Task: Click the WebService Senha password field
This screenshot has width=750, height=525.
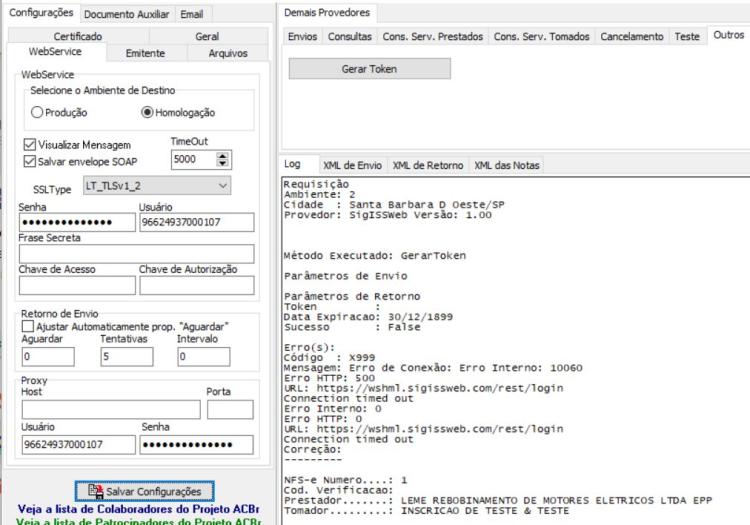Action: [77, 222]
